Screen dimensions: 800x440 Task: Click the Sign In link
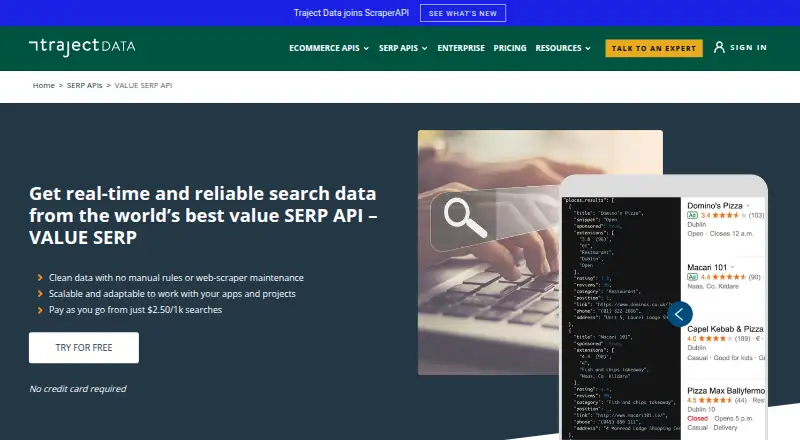(x=748, y=47)
